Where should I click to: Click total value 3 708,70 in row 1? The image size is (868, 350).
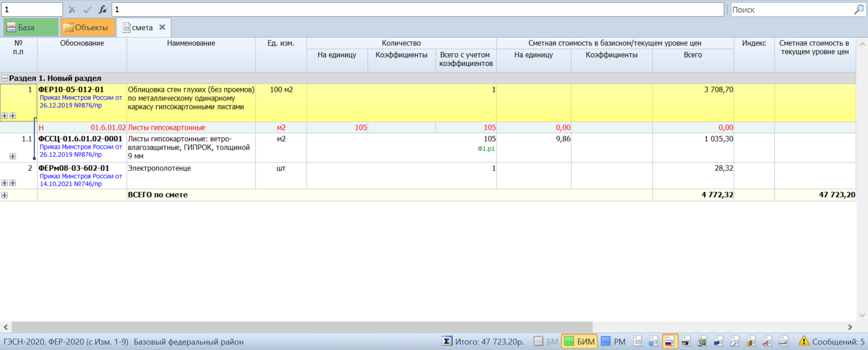[719, 90]
